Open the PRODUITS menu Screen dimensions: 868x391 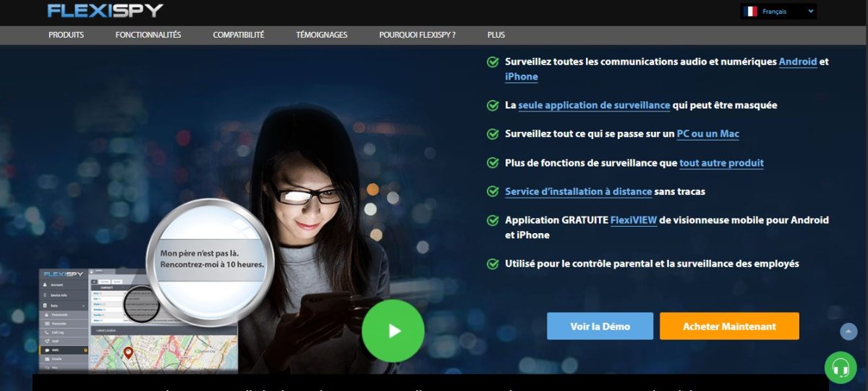[x=66, y=35]
